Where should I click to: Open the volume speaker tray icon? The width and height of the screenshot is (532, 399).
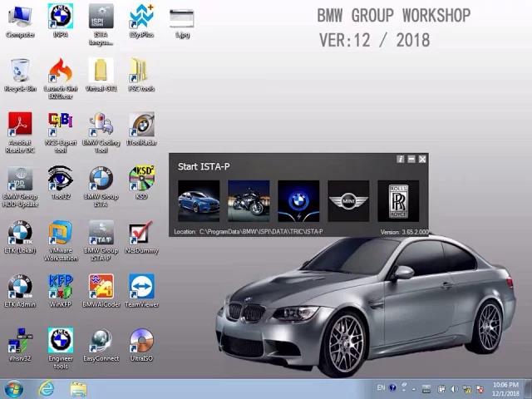(x=454, y=389)
